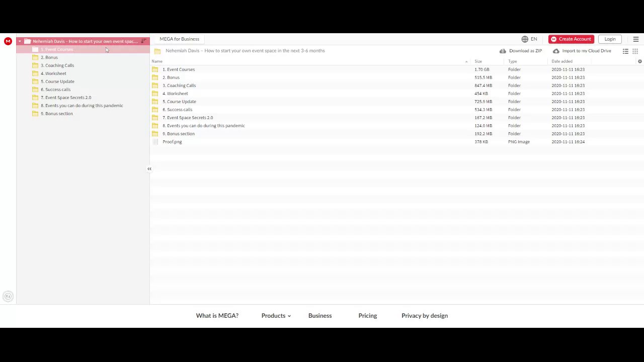Screen dimensions: 644x362
Task: Click folder icon of 2. Bonus in file list
Action: [x=155, y=77]
